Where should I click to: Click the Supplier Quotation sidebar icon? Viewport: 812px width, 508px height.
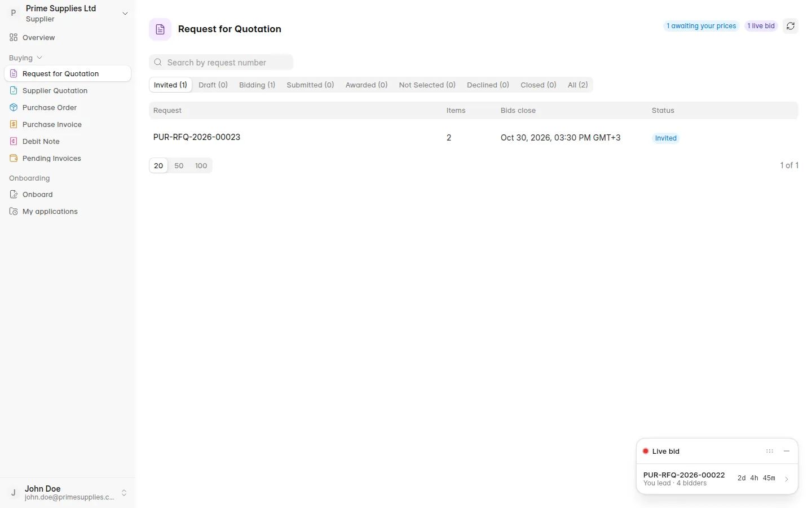click(x=14, y=90)
